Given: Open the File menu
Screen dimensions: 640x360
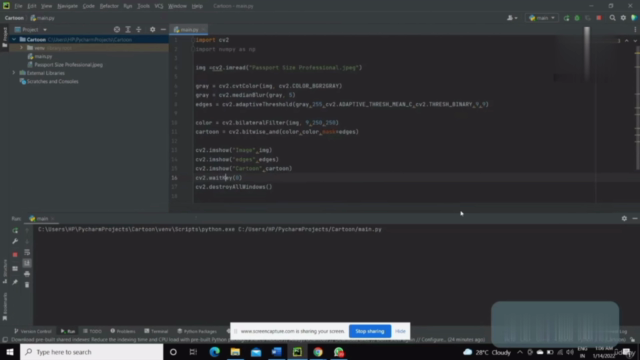Looking at the screenshot, I should [18, 6].
